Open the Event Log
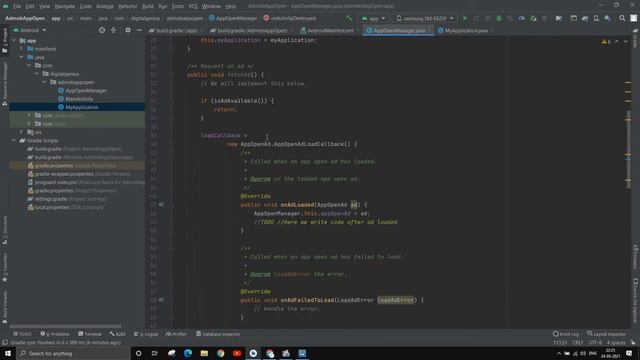640x360 pixels. click(566, 334)
